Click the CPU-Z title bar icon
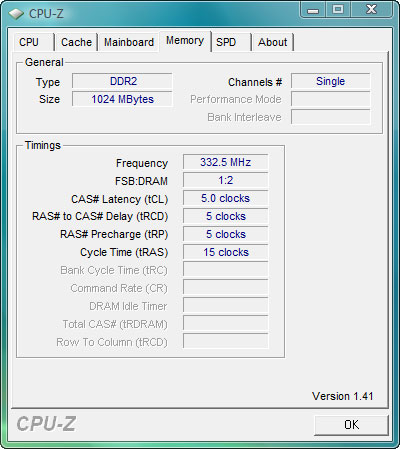The height and width of the screenshot is (449, 400). pos(16,14)
